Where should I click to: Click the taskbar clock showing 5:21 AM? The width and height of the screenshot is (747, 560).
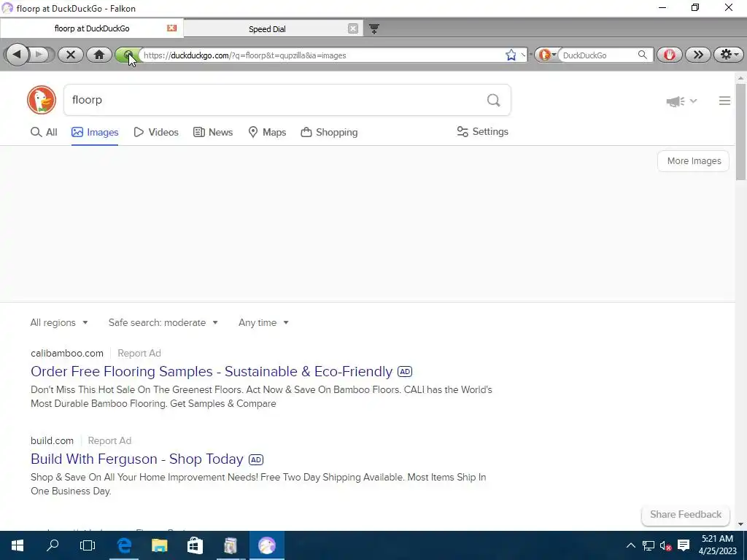pyautogui.click(x=718, y=545)
